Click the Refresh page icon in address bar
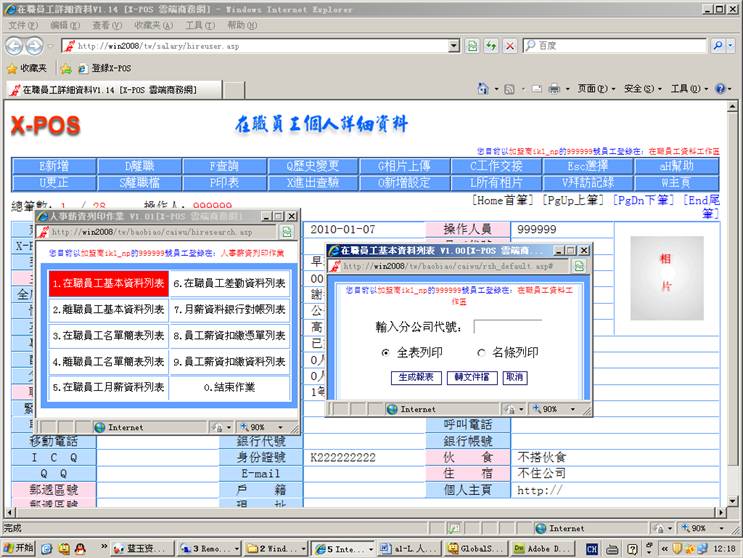Viewport: 743px width, 558px height. [x=491, y=46]
